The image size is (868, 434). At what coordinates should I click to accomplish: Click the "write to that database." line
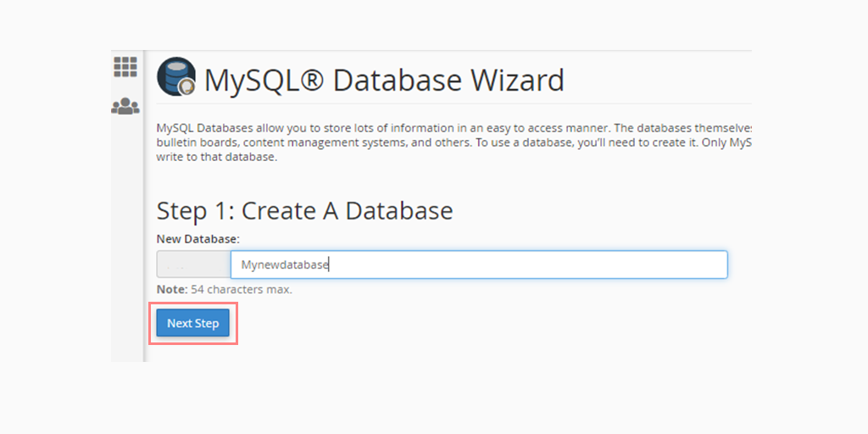216,158
